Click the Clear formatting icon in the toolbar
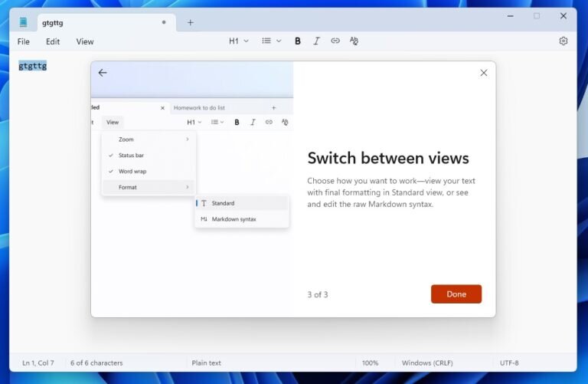This screenshot has width=588, height=384. (354, 41)
